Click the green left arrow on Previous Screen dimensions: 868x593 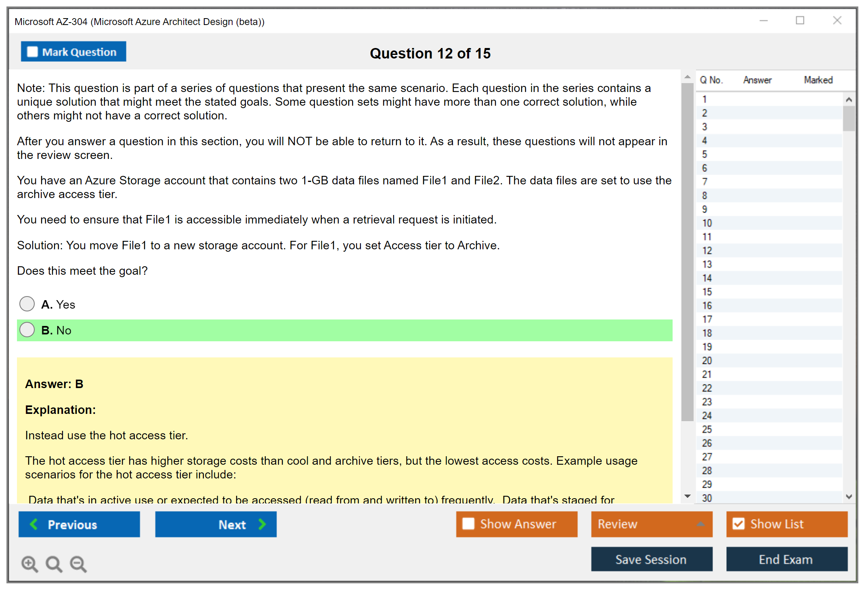pyautogui.click(x=34, y=524)
